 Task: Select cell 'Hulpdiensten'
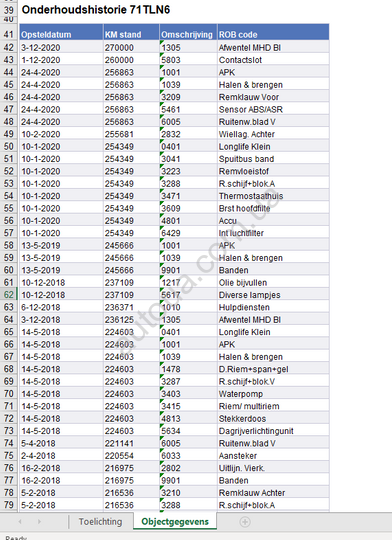(x=273, y=307)
